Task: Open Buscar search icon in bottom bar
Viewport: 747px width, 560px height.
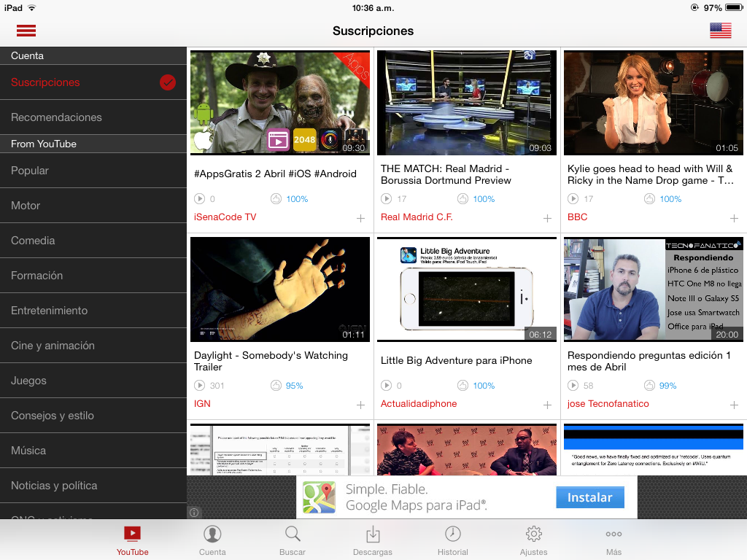Action: (293, 534)
